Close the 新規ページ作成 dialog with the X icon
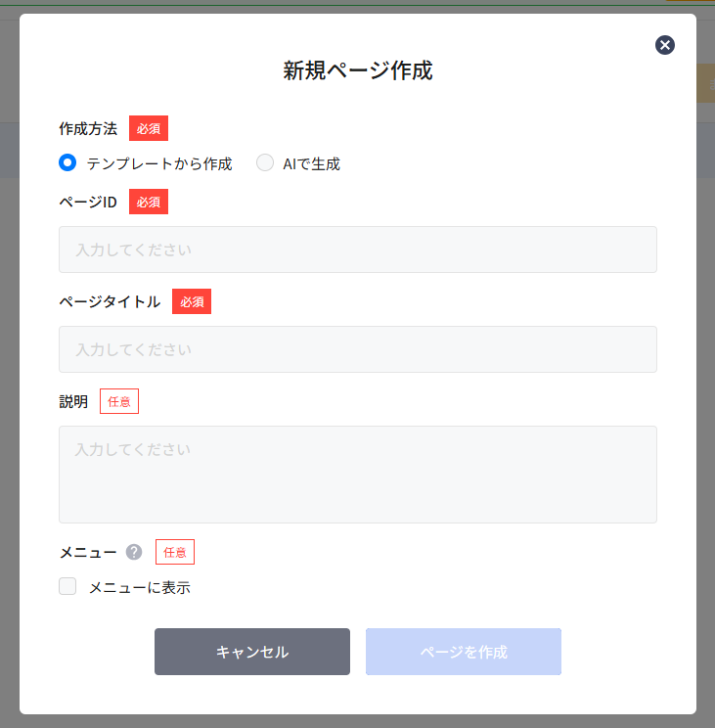 tap(665, 45)
